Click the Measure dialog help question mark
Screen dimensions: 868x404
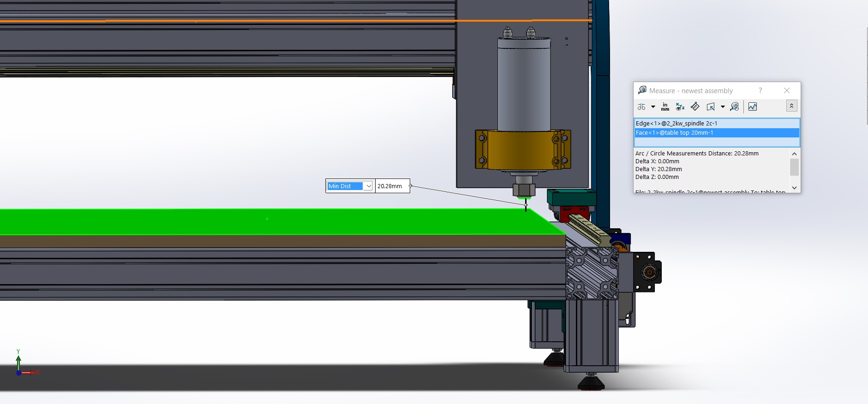760,90
